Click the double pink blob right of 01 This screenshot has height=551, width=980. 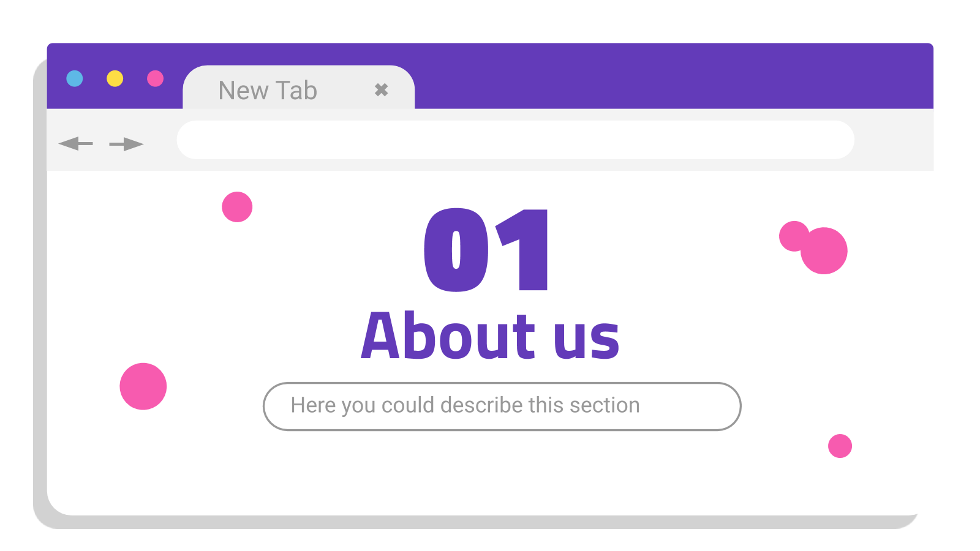click(x=813, y=247)
